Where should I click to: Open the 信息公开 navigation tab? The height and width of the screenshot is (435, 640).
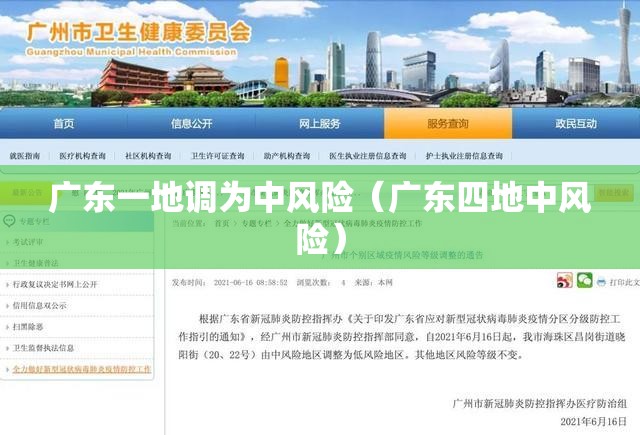click(x=191, y=124)
